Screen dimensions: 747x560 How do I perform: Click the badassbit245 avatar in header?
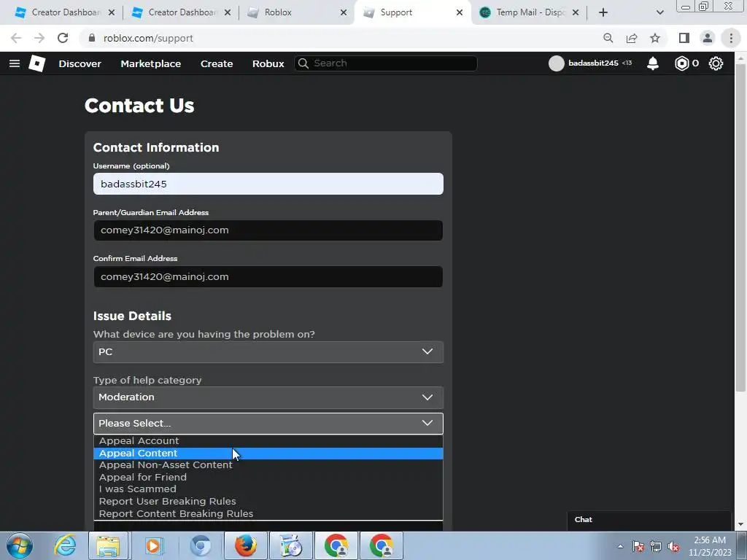tap(556, 63)
